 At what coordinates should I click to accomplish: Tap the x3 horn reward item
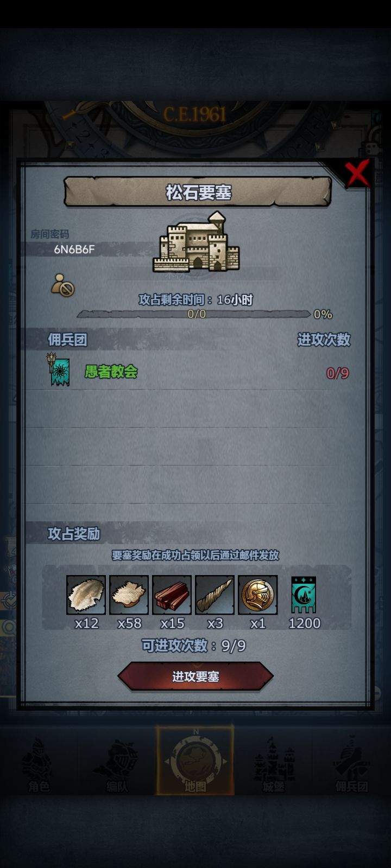point(215,595)
